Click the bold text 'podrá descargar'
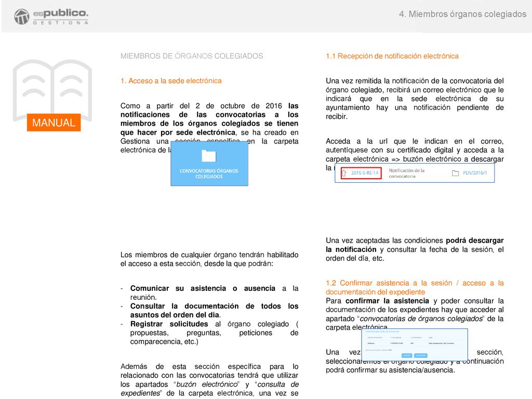The height and width of the screenshot is (399, 532). click(475, 241)
